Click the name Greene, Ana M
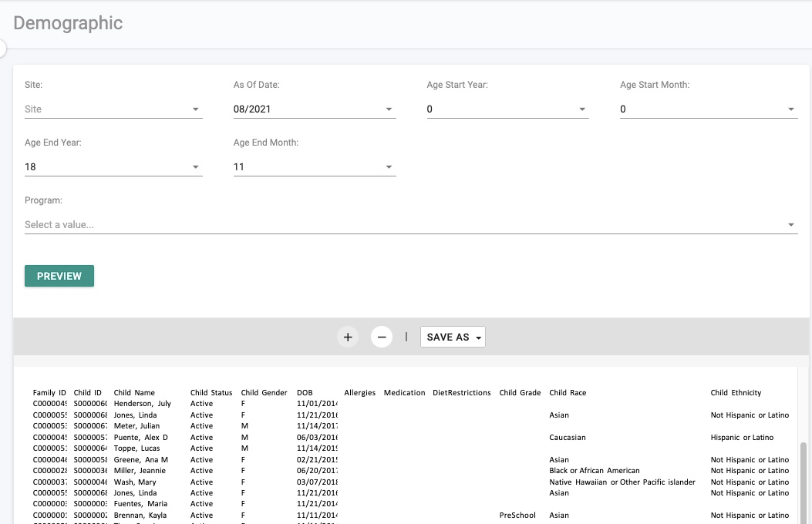The width and height of the screenshot is (812, 524). click(141, 459)
